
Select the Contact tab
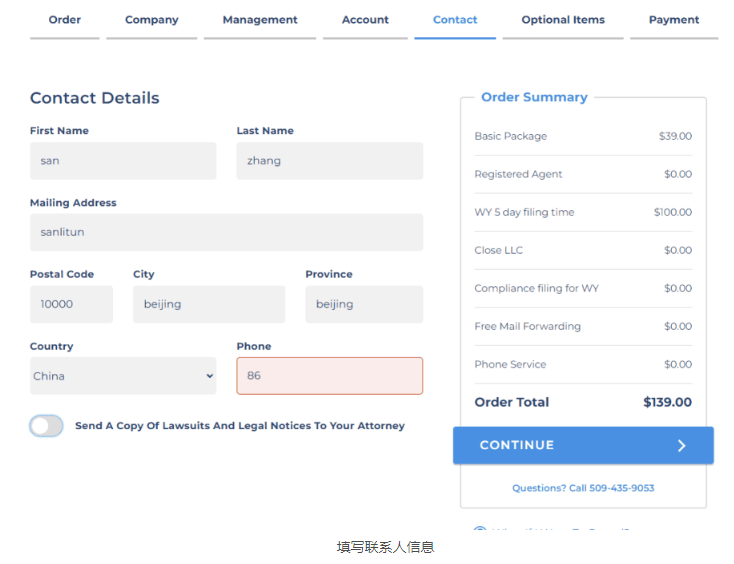[455, 20]
